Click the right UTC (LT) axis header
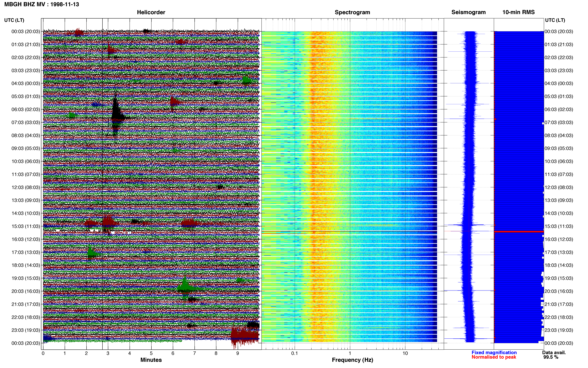 tap(555, 20)
